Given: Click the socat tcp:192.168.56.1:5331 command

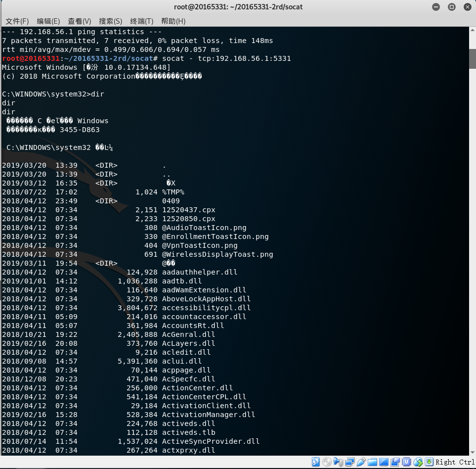Looking at the screenshot, I should (226, 58).
